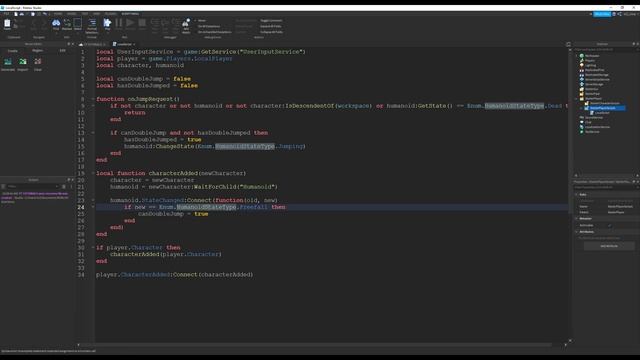Select LocalScript under StarterPlayerScripts
Image resolution: width=640 pixels, height=360 pixels.
[x=602, y=113]
